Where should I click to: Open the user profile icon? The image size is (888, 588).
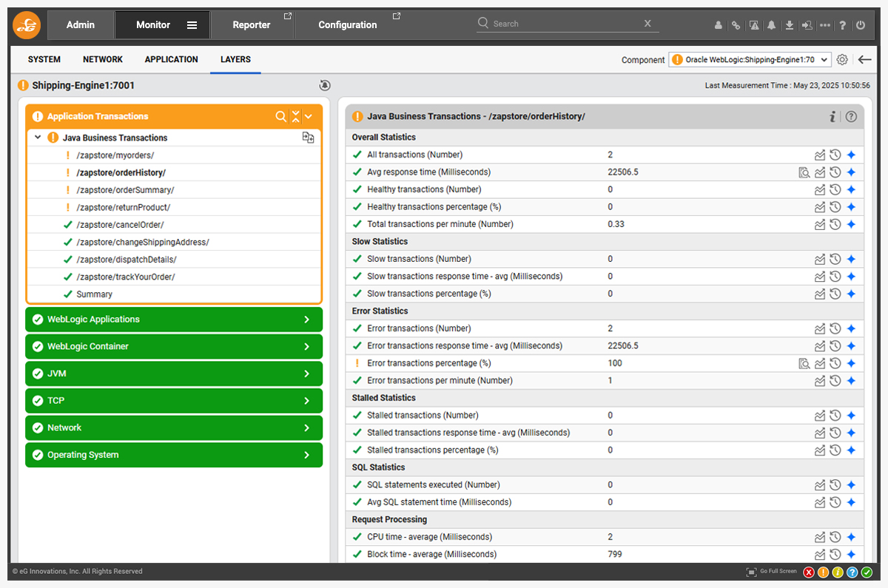(x=718, y=25)
